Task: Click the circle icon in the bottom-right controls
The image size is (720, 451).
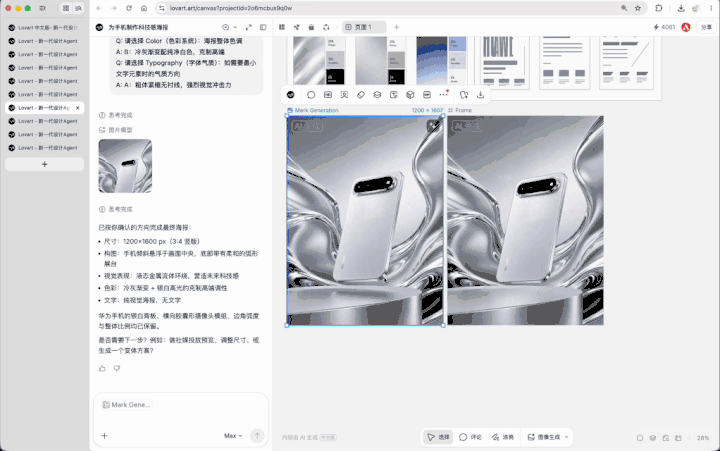Action: (x=640, y=438)
